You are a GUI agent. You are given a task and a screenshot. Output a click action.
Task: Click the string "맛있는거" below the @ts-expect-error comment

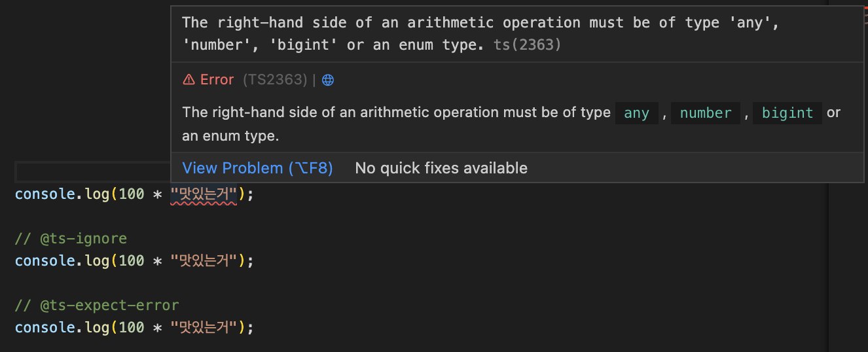(204, 327)
